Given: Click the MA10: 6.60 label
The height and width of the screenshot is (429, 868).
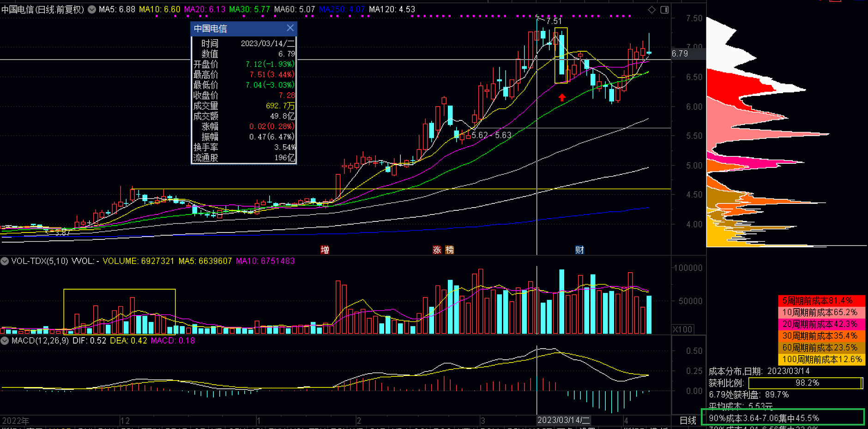Looking at the screenshot, I should click(x=160, y=9).
